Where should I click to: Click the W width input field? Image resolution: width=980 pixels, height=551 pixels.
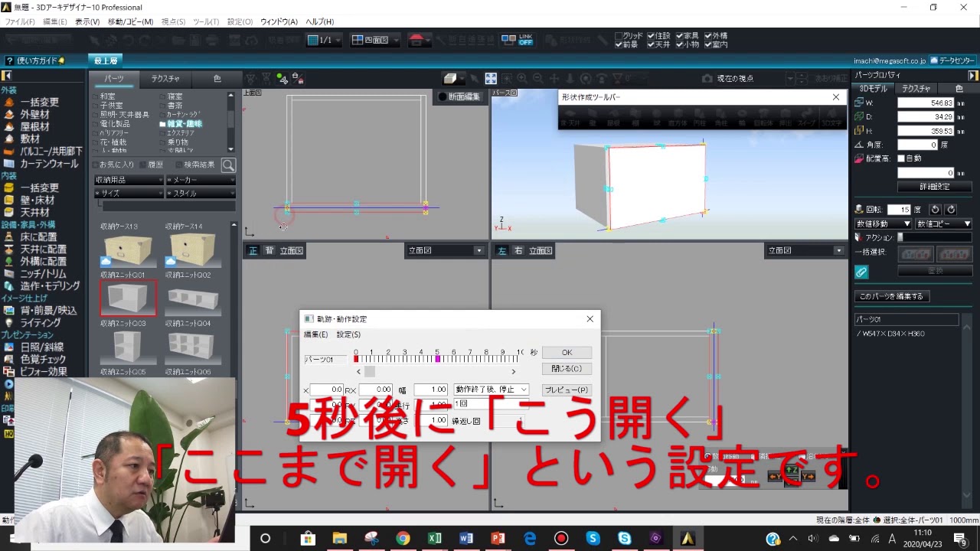(926, 103)
